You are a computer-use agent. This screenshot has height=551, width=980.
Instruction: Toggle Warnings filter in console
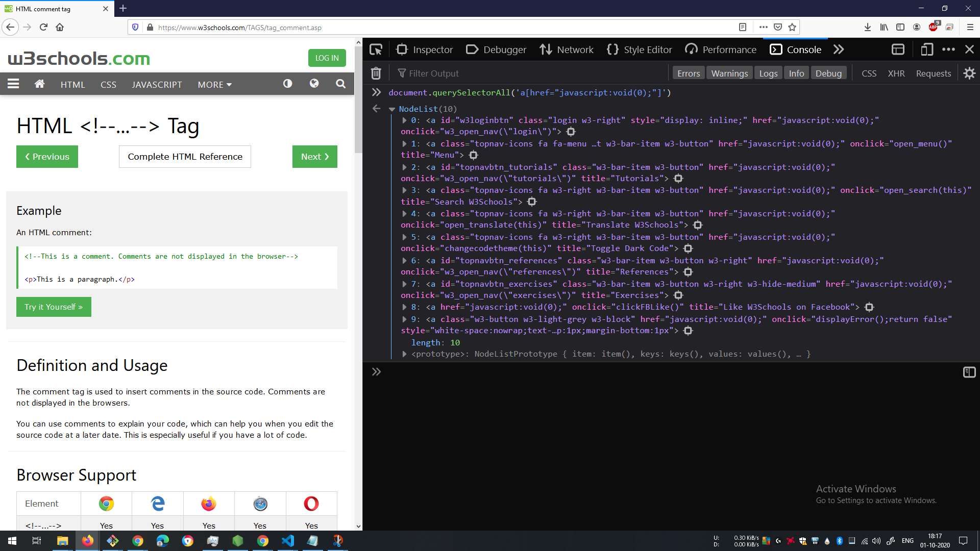point(729,73)
